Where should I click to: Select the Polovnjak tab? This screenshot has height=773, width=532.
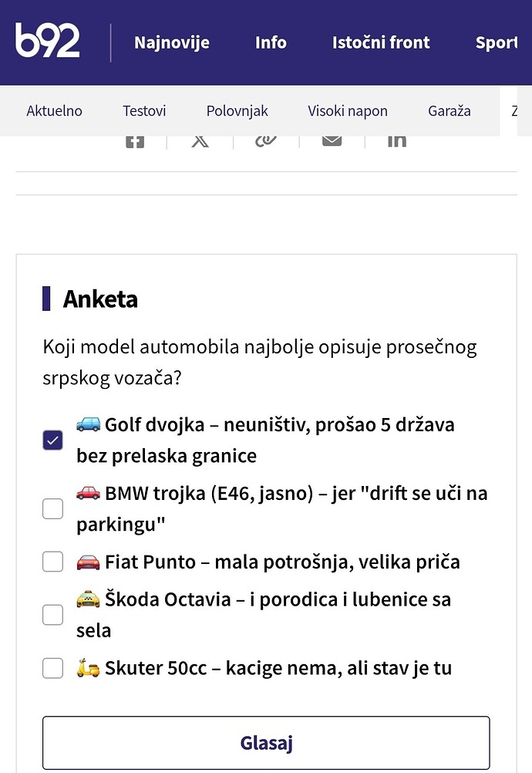coord(237,111)
